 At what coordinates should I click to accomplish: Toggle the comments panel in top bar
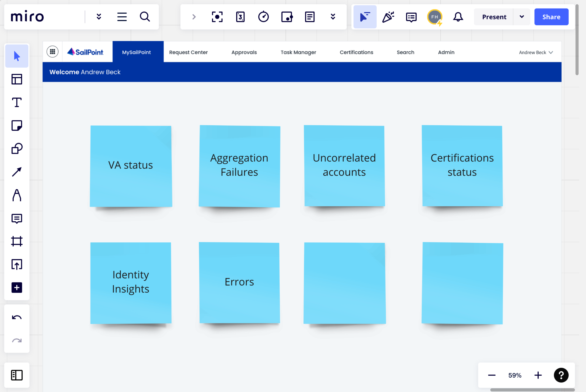pyautogui.click(x=411, y=17)
